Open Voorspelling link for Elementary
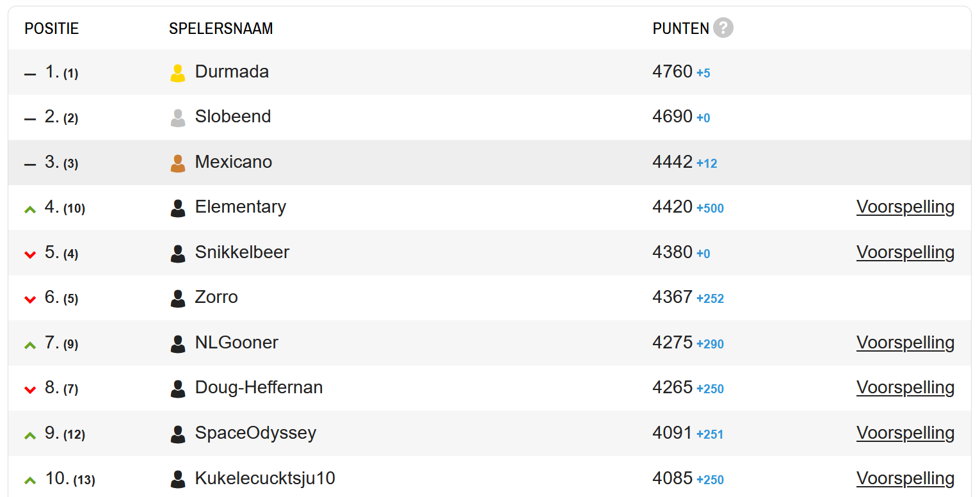The image size is (980, 497). (905, 207)
